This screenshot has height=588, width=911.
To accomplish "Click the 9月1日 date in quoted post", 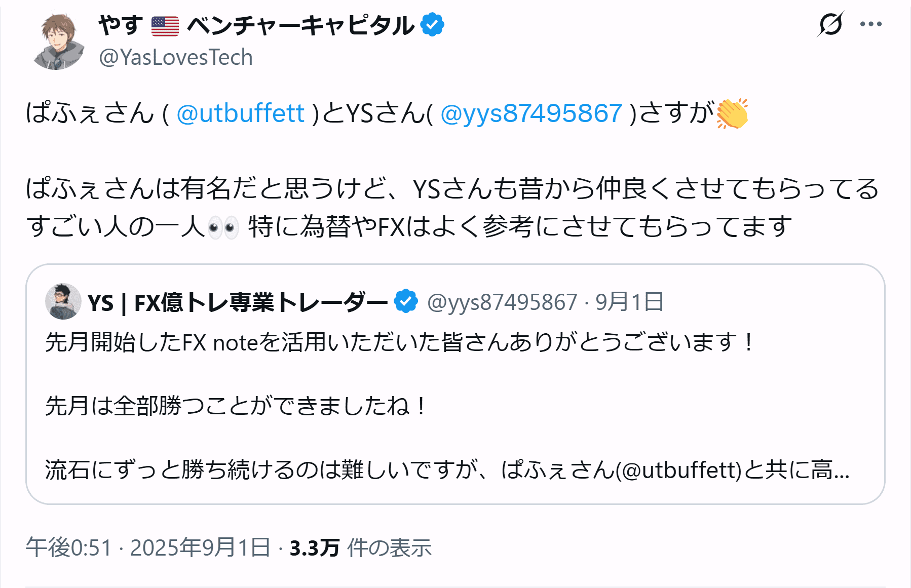I will coord(629,302).
